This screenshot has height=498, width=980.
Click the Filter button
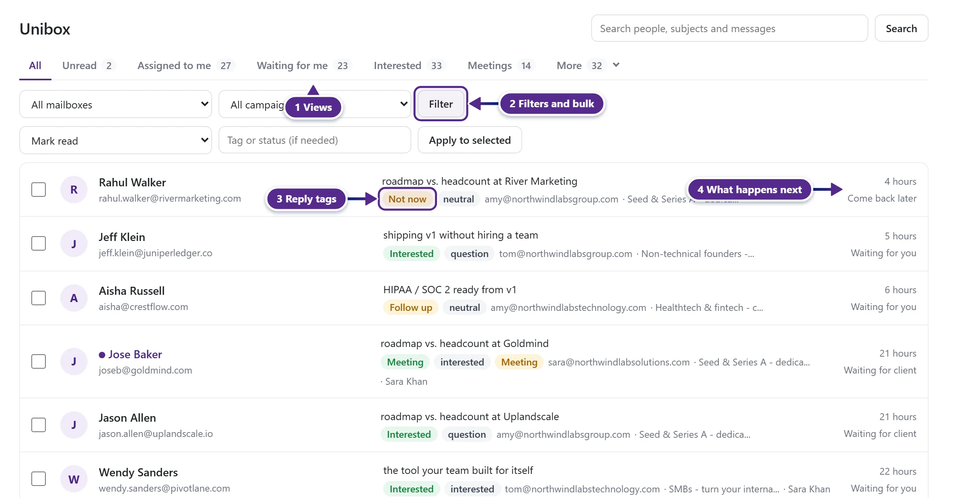(441, 104)
